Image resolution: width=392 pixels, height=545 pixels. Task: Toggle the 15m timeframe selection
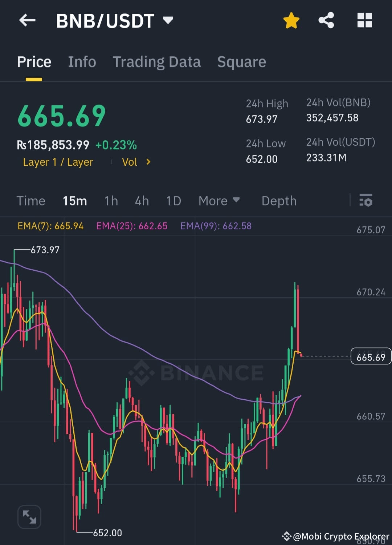[75, 201]
